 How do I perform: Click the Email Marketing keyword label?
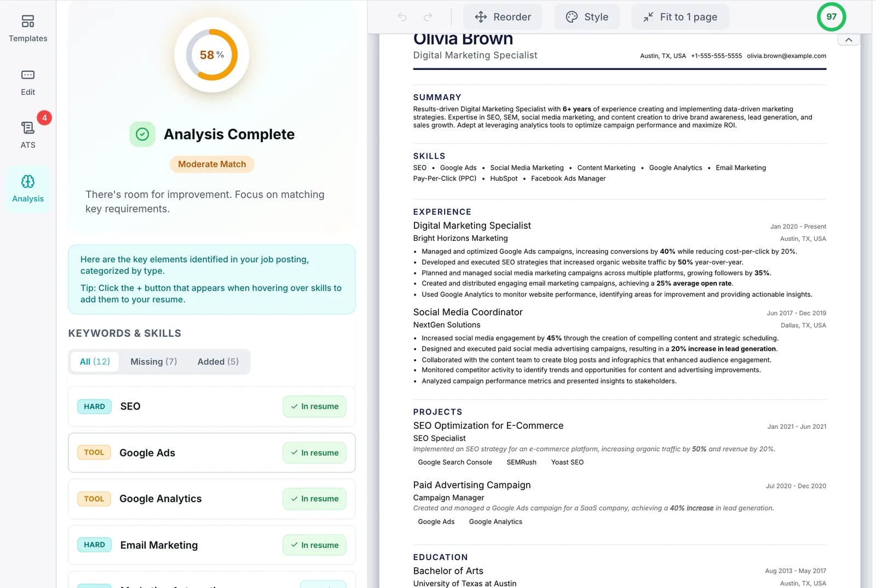coord(159,545)
